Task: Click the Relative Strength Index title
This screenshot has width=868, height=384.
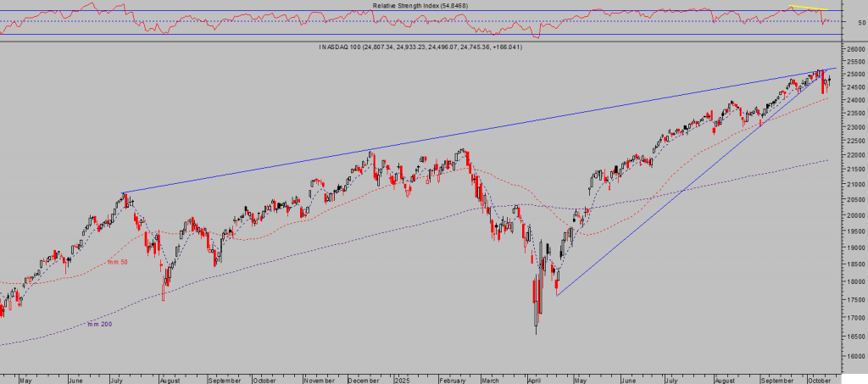Action: pos(420,6)
